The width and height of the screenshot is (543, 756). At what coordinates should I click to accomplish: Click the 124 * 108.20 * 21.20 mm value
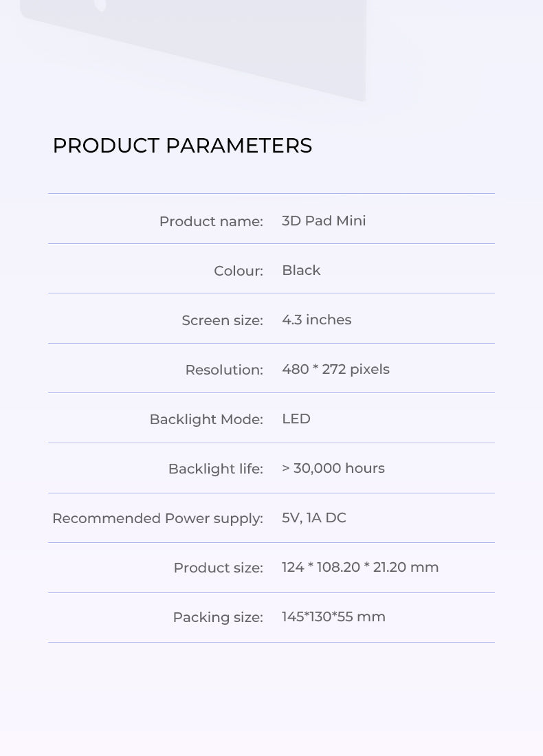(x=360, y=567)
